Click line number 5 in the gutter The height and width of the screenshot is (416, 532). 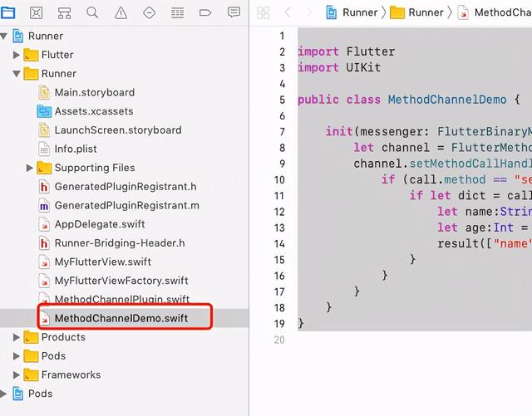[x=283, y=100]
